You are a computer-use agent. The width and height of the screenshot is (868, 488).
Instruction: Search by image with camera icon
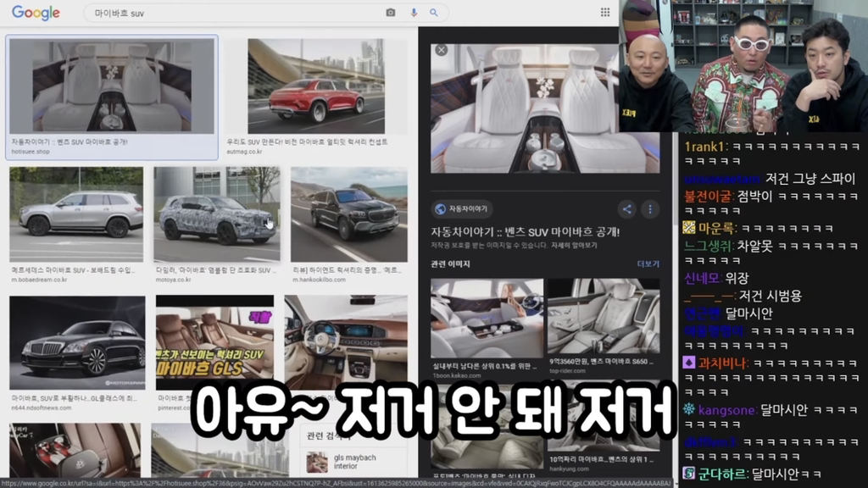coord(390,12)
